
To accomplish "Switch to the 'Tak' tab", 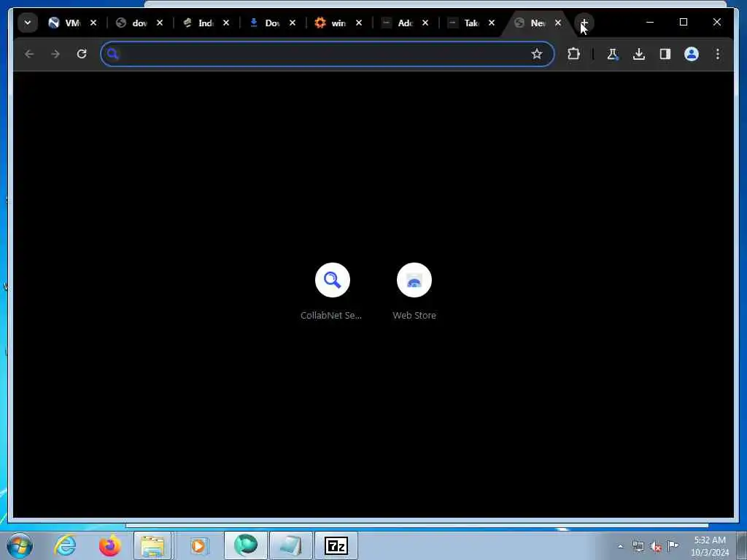I will pos(463,23).
